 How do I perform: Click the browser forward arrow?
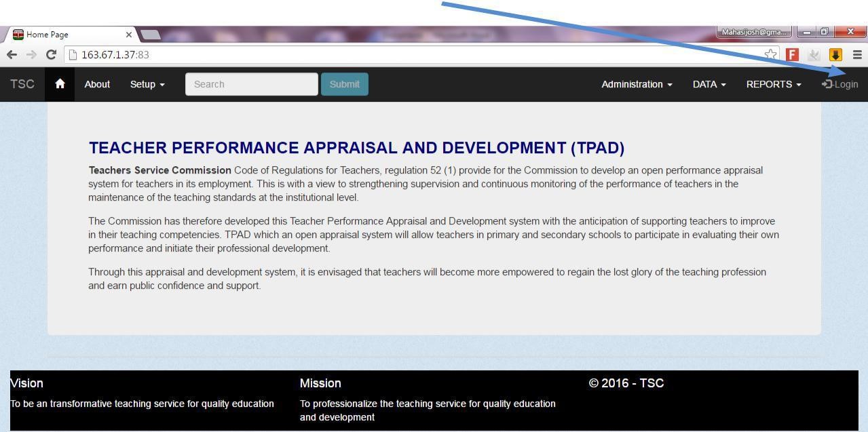coord(31,55)
